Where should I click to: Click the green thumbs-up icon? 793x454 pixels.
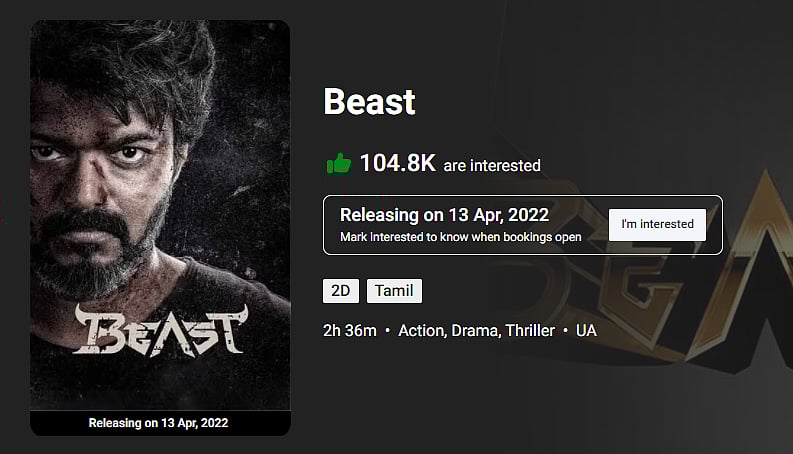coord(338,163)
